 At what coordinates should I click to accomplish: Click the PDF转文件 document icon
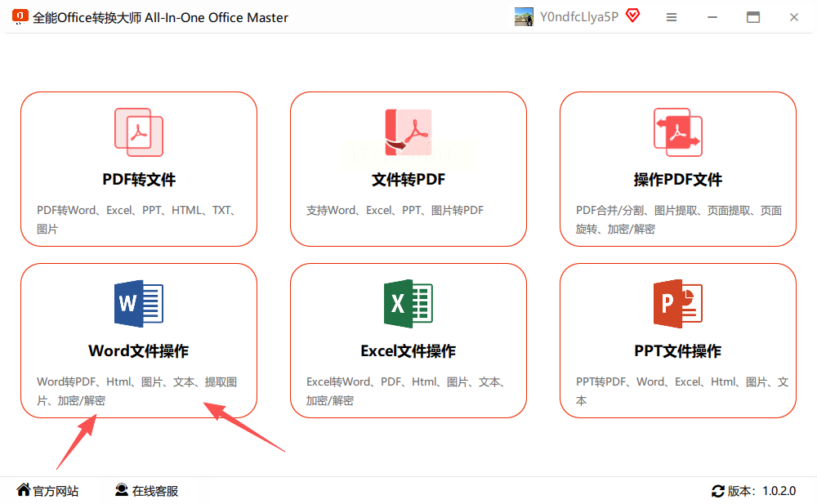[139, 132]
